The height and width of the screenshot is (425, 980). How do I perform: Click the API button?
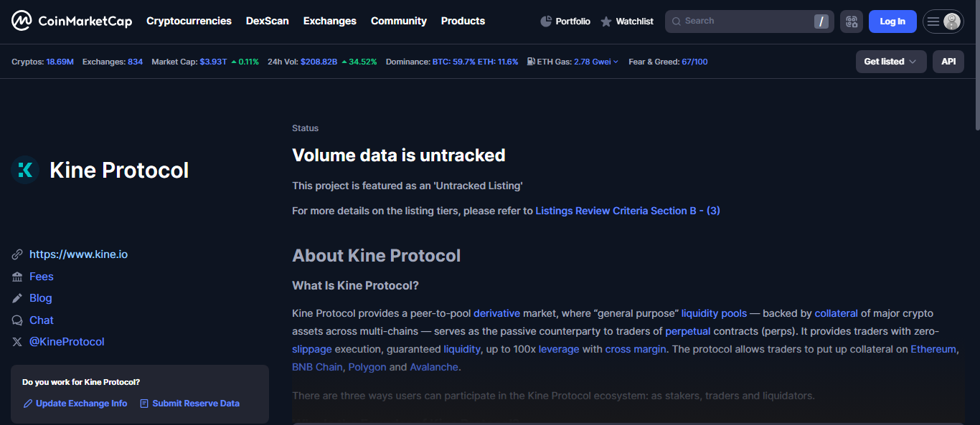click(948, 62)
